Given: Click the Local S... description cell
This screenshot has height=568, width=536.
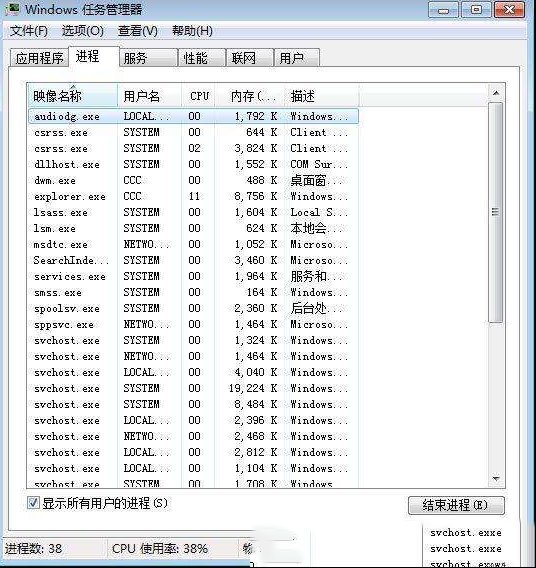Looking at the screenshot, I should click(x=319, y=212).
